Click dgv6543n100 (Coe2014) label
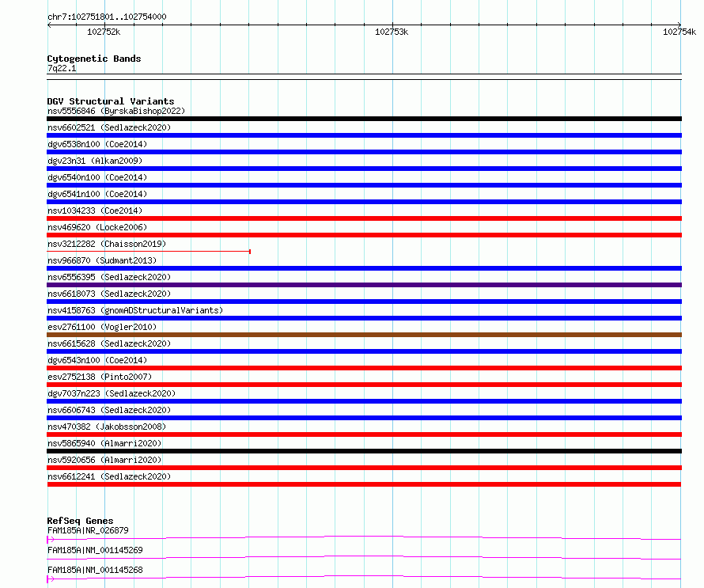The width and height of the screenshot is (704, 588). (x=97, y=360)
